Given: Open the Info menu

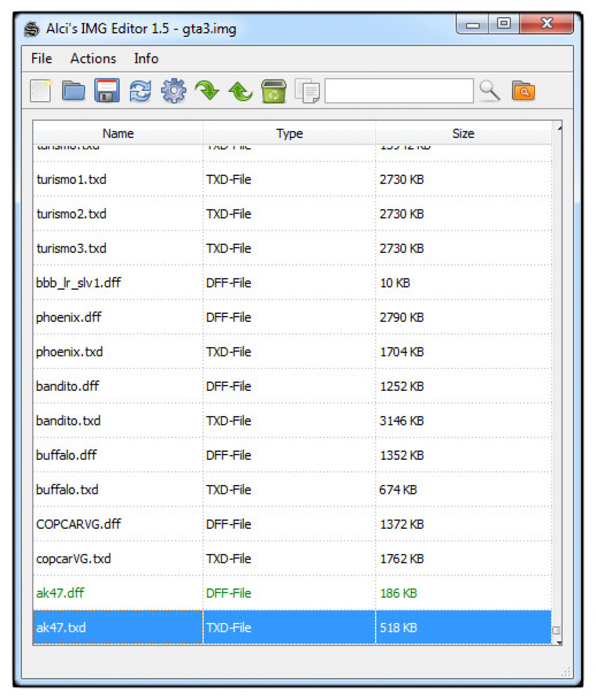Looking at the screenshot, I should (146, 59).
